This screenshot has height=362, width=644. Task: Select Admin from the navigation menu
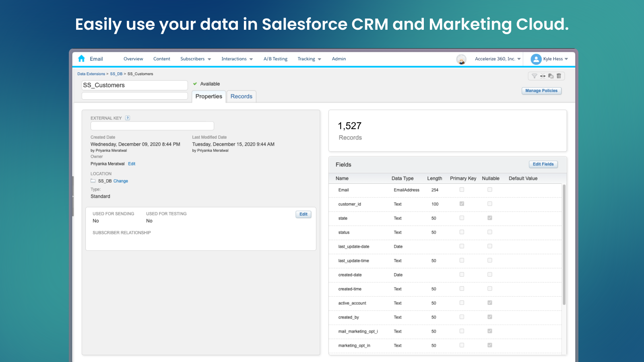339,59
